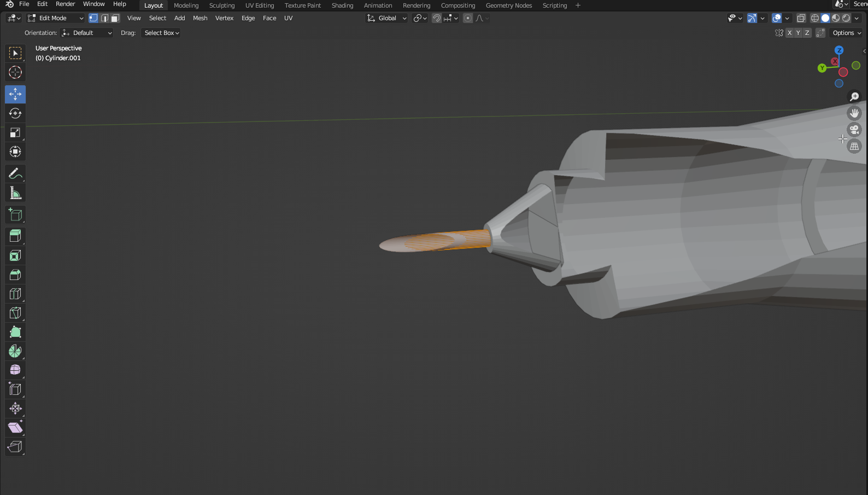Click the Blender logo menu
The width and height of the screenshot is (868, 495).
coord(9,4)
